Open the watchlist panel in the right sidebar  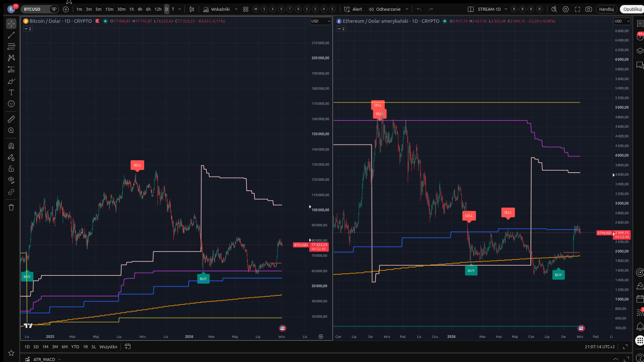(640, 23)
